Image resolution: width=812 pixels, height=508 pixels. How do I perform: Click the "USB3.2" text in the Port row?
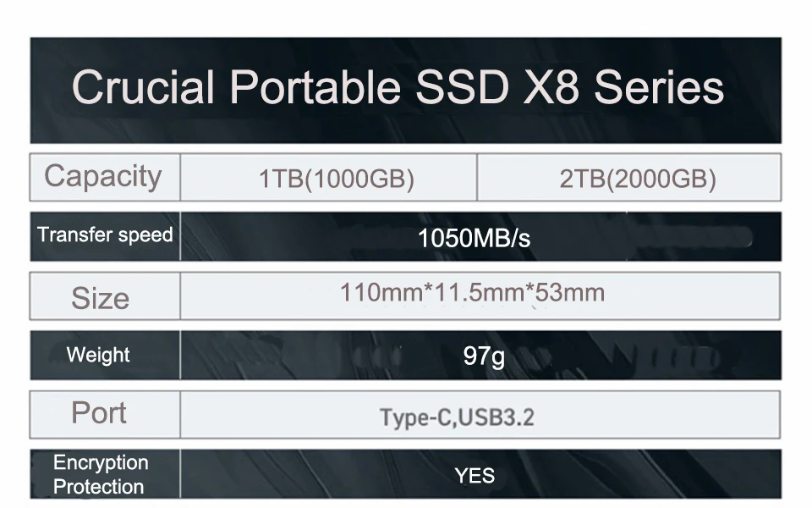click(x=497, y=417)
